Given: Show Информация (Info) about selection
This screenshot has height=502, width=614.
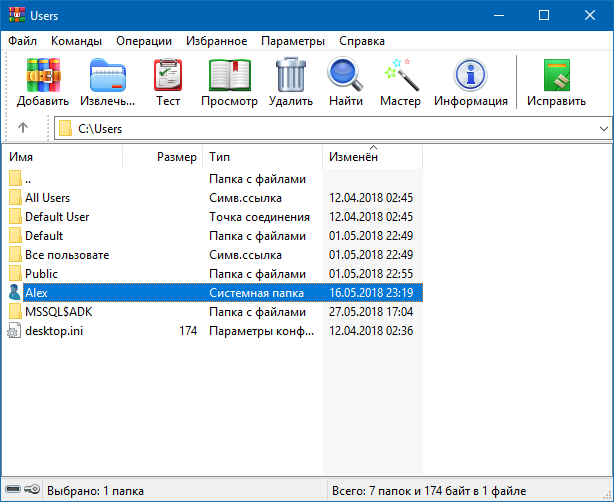Looking at the screenshot, I should [x=470, y=82].
